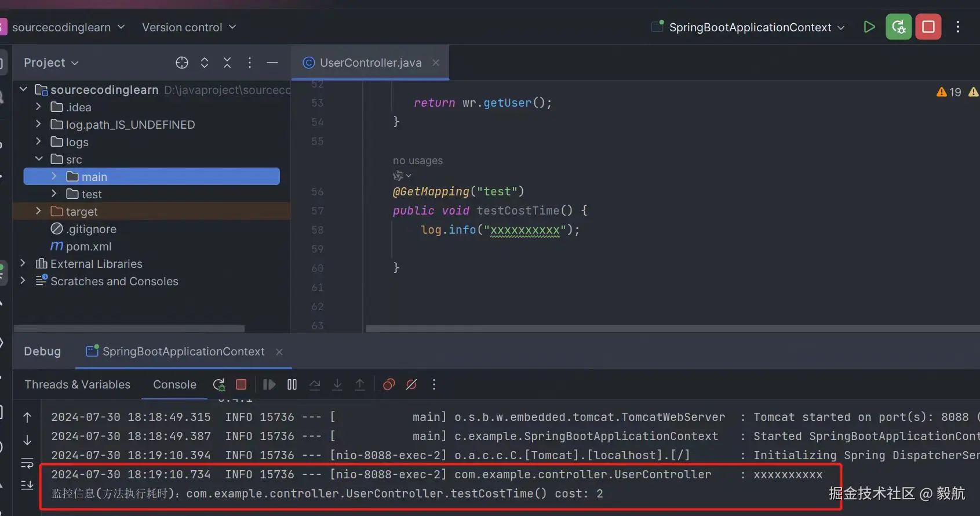
Task: Click the log.info statement on line 58
Action: [500, 230]
